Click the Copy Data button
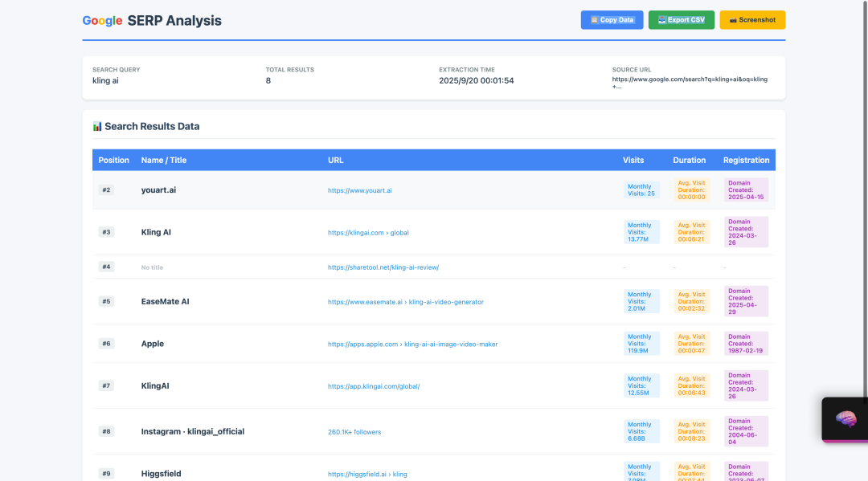Image resolution: width=868 pixels, height=481 pixels. coord(612,20)
